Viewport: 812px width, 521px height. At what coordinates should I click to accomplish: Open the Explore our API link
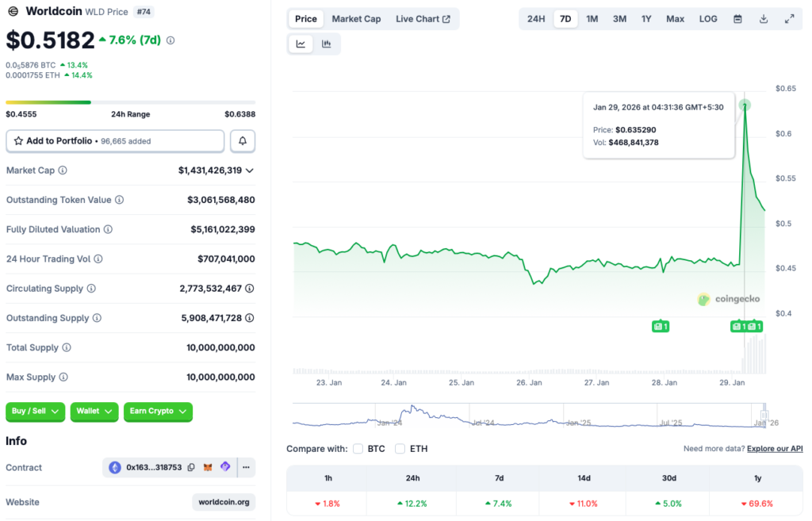click(774, 449)
